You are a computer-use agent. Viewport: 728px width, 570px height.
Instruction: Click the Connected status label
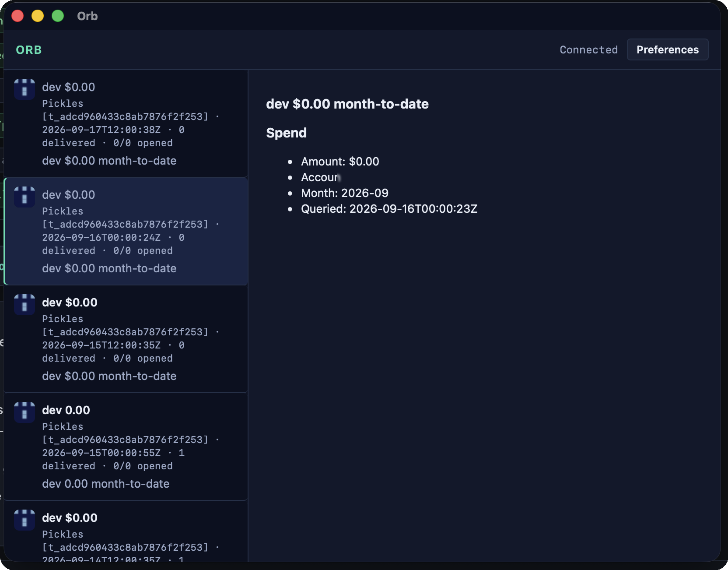[588, 49]
